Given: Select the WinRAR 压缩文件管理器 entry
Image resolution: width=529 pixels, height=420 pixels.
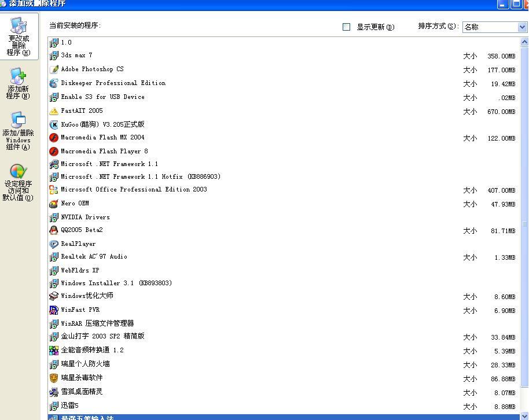Looking at the screenshot, I should coord(284,323).
